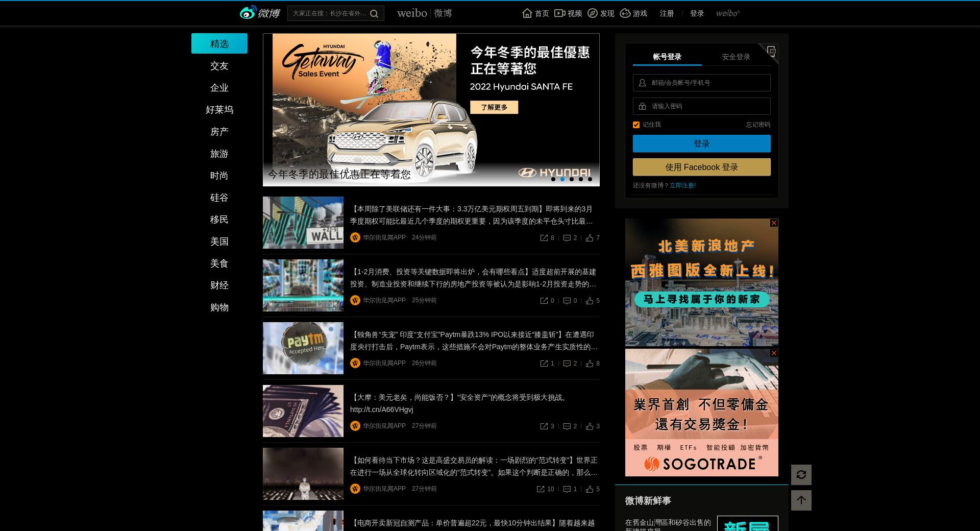Select 硅谷 category in sidebar
This screenshot has height=531, width=980.
219,198
